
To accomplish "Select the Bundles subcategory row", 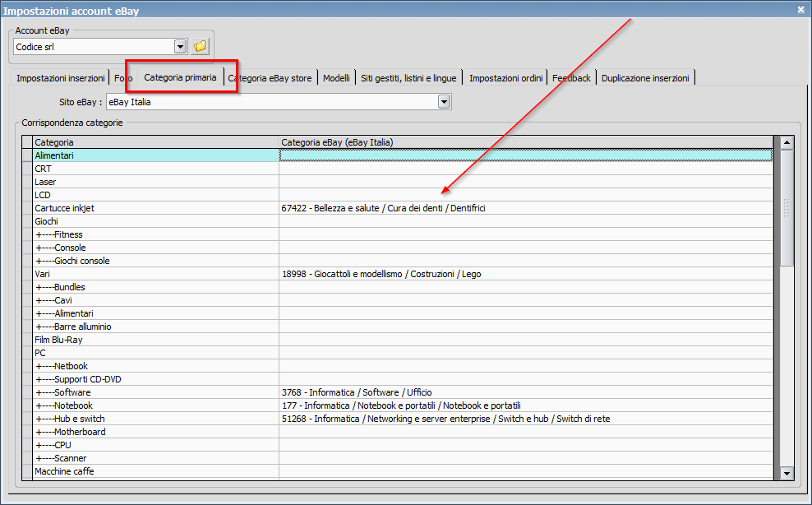I will [x=156, y=287].
